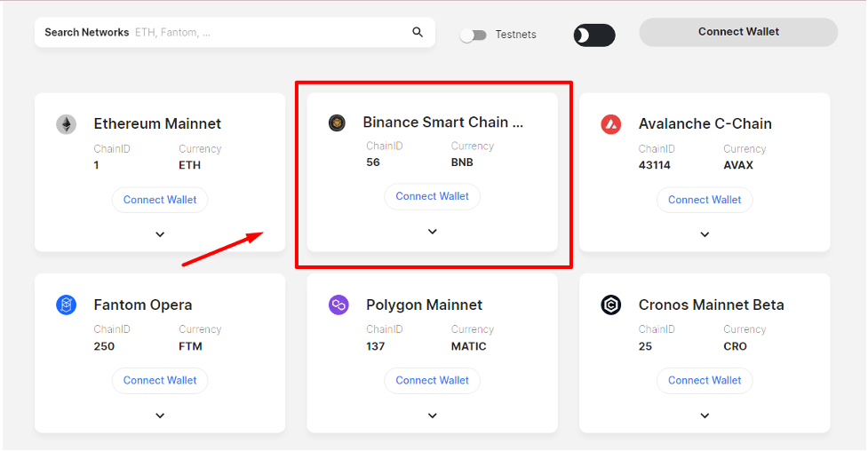Connect wallet to Polygon Mainnet
This screenshot has width=868, height=451.
pos(433,381)
